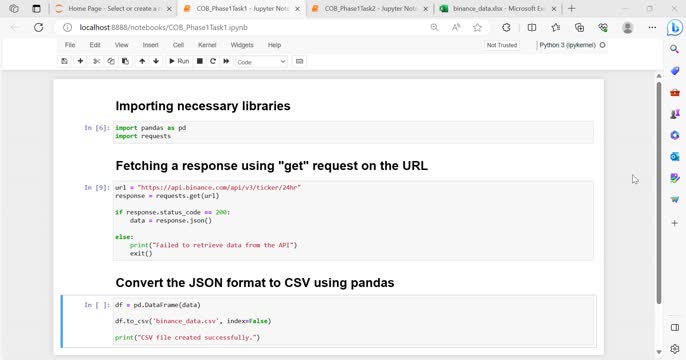Open the browser zoom control
The width and height of the screenshot is (686, 360).
click(x=434, y=28)
